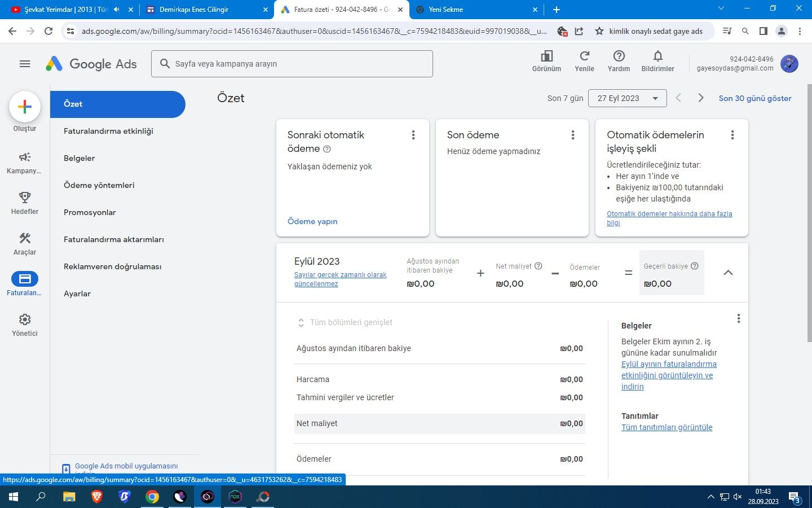Image resolution: width=812 pixels, height=508 pixels.
Task: Open File Explorer from taskbar
Action: tap(69, 497)
